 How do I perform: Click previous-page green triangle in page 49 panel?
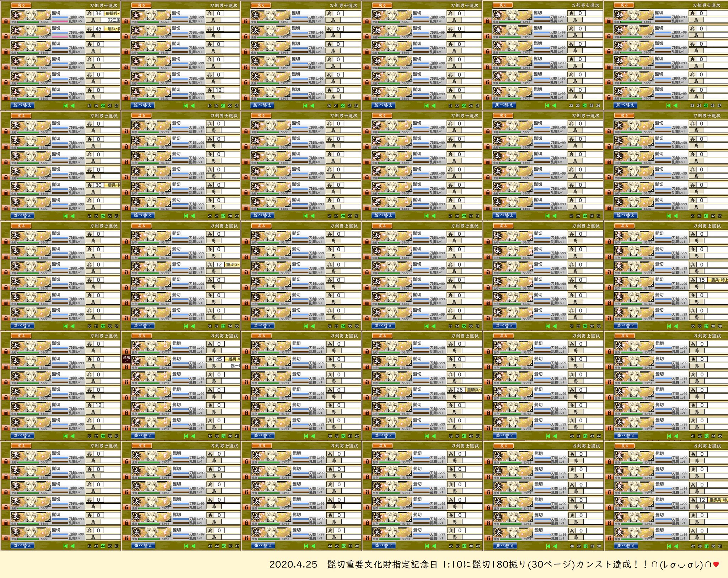(x=676, y=546)
